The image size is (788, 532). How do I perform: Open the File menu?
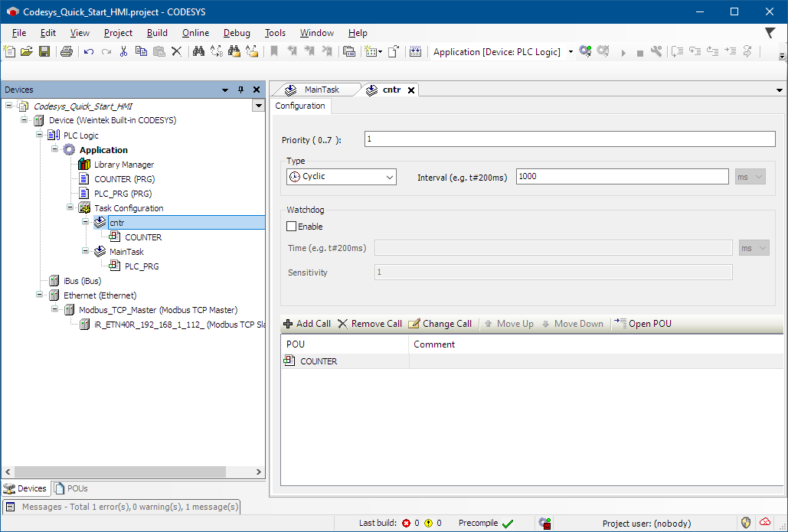pos(19,33)
